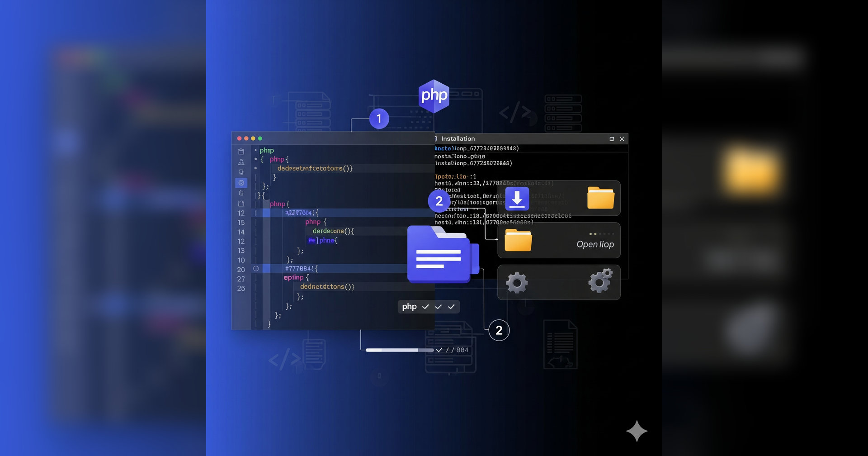The height and width of the screenshot is (456, 868).
Task: Click the dedrsetmfcetotoms() code line
Action: pos(315,168)
